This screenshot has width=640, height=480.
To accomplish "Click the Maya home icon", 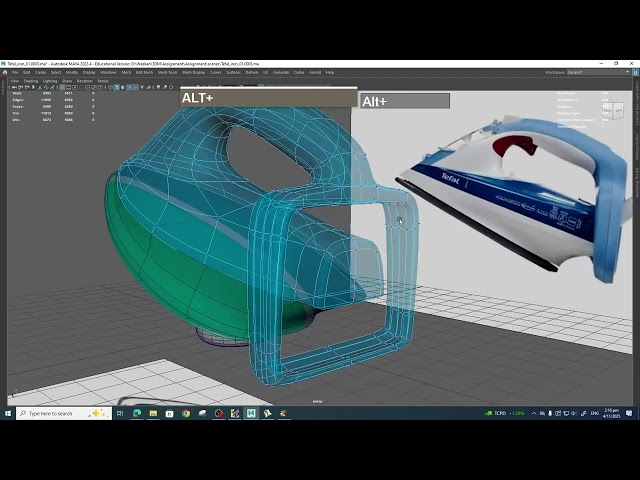I will (x=5, y=72).
